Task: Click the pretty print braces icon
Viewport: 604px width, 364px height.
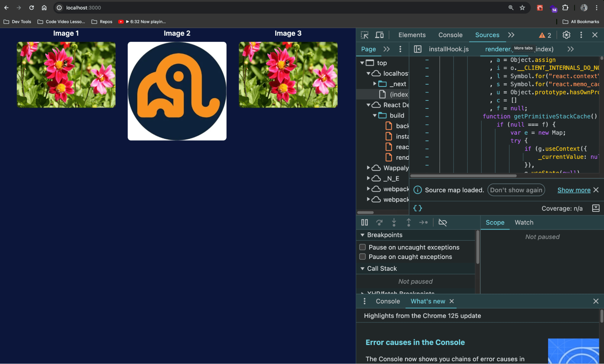Action: pos(418,208)
